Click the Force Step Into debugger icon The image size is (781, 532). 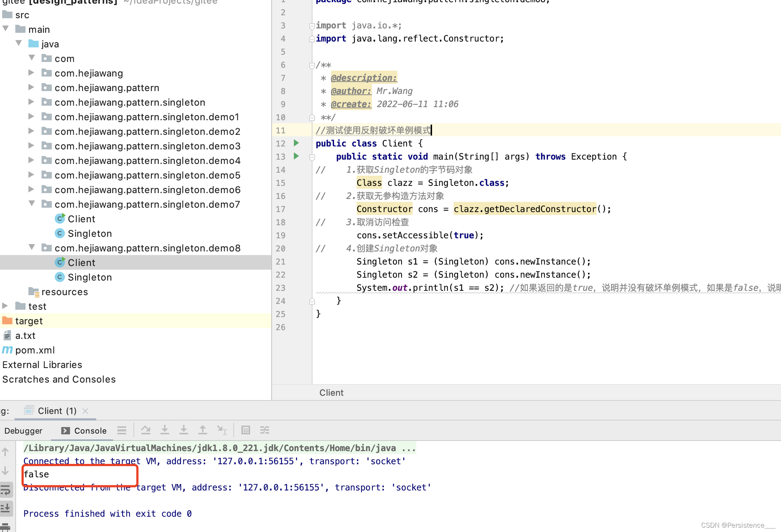coord(184,430)
